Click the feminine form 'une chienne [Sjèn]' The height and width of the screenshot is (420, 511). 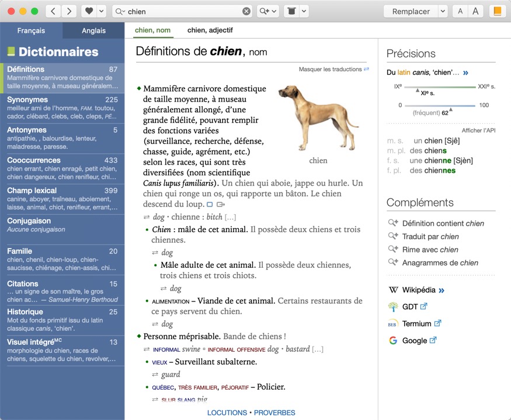(441, 160)
